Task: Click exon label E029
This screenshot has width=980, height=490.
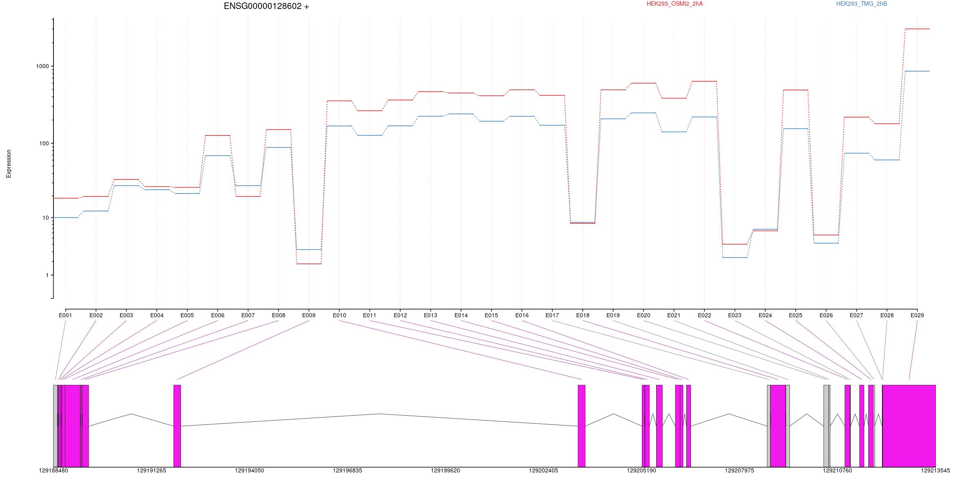Action: pos(917,315)
